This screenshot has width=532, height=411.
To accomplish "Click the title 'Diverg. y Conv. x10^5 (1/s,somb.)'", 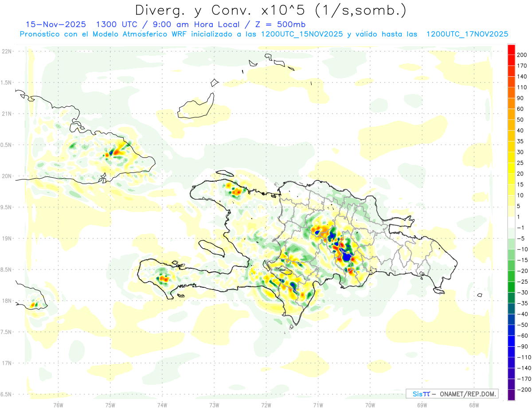I will 270,10.
